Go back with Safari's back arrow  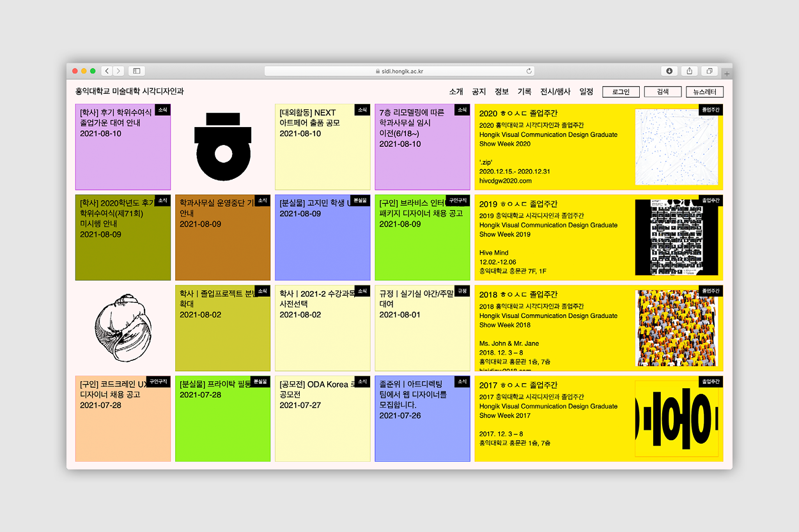tap(107, 71)
